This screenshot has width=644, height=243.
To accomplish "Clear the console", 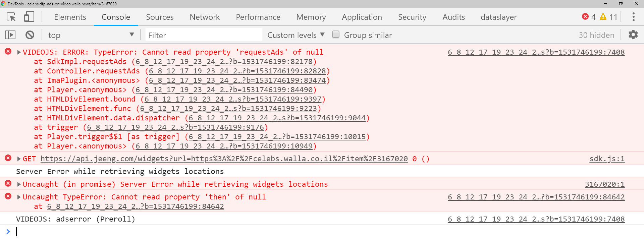I will (30, 35).
